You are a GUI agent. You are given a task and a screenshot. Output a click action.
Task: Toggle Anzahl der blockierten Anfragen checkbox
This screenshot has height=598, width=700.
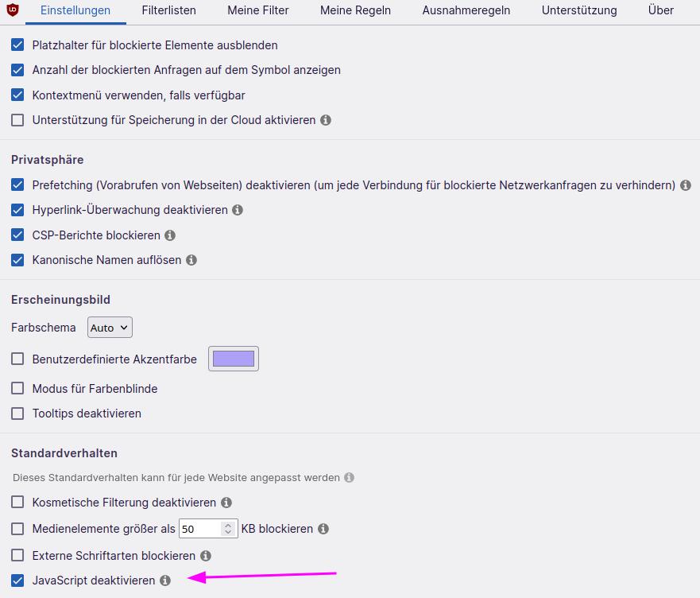[17, 70]
